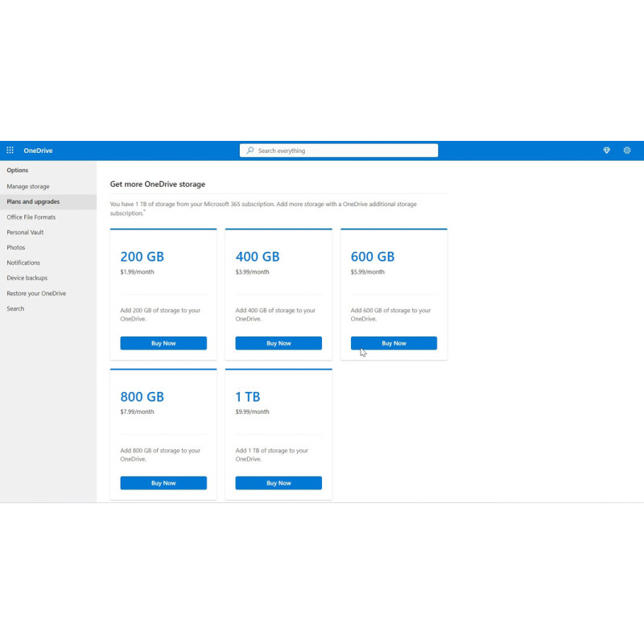Open Notifications options page

23,262
